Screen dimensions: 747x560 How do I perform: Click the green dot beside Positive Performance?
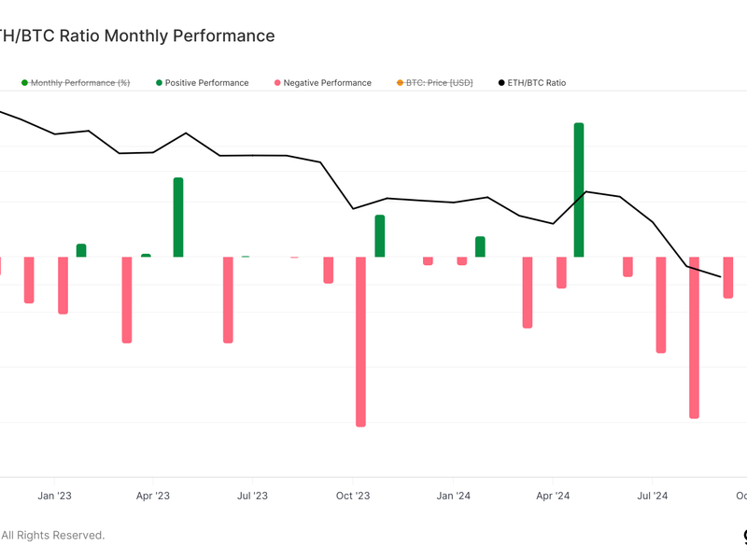(x=160, y=83)
